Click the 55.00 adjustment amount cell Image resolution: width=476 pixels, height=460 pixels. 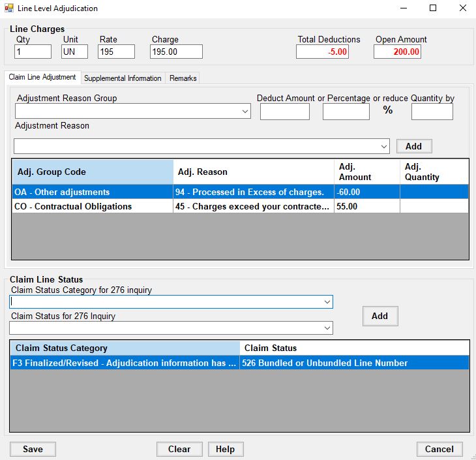(366, 206)
